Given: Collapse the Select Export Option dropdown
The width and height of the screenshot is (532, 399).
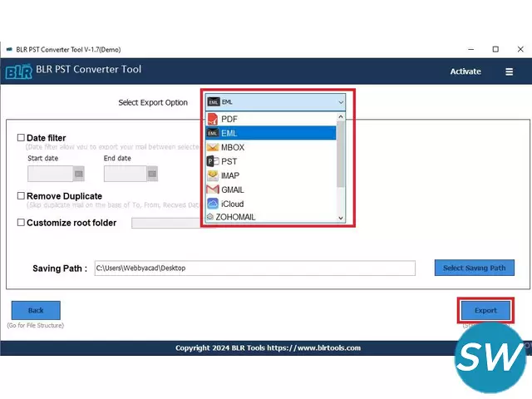Looking at the screenshot, I should (340, 102).
